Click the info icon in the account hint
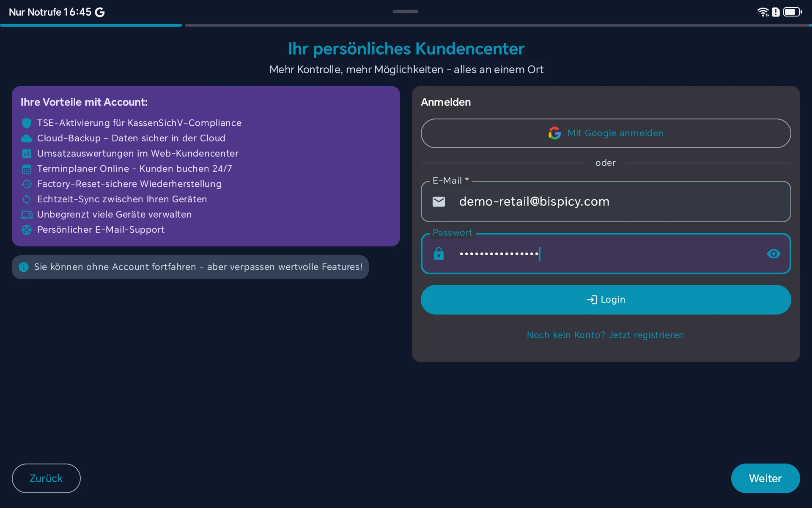The image size is (812, 508). 24,267
